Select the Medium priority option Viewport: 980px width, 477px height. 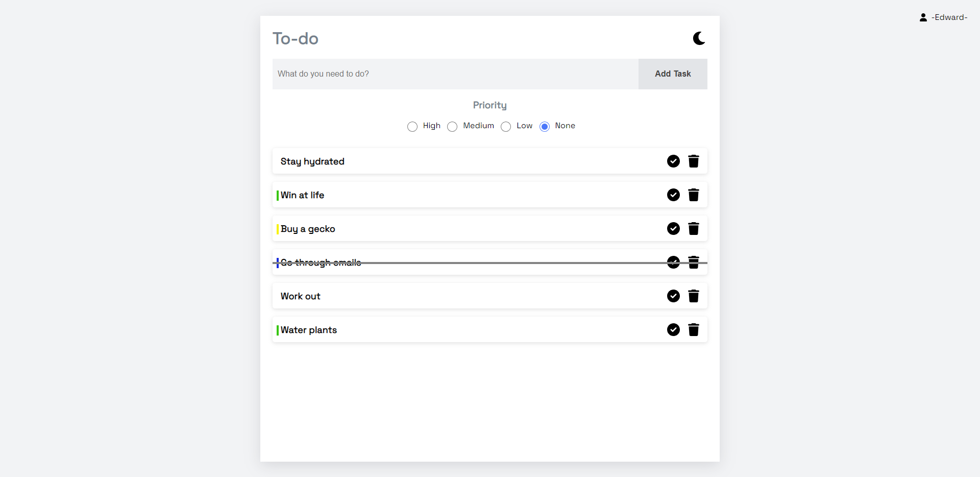(452, 127)
